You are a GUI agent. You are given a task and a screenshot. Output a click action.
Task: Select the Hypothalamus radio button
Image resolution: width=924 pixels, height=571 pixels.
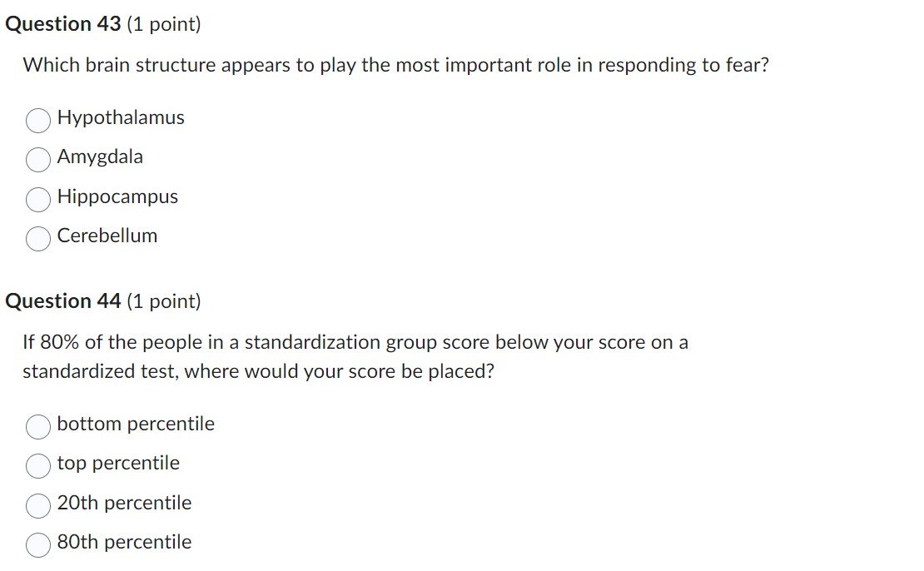click(37, 120)
